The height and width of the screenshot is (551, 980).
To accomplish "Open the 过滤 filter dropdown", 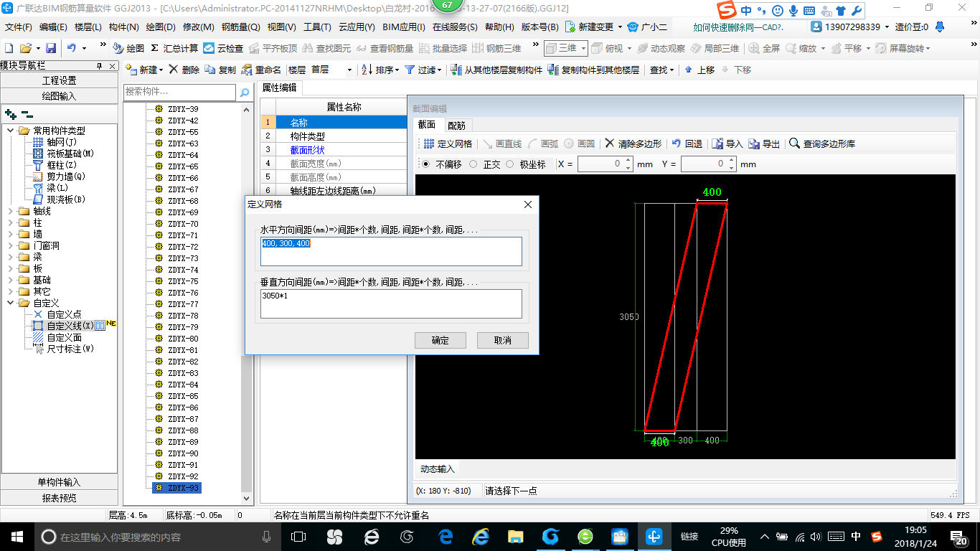I will pos(424,70).
